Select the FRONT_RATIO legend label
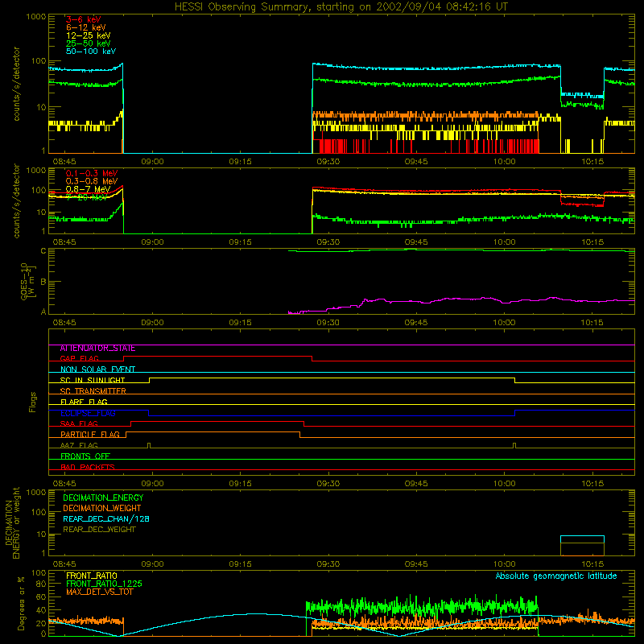The width and height of the screenshot is (644, 644). tap(92, 576)
